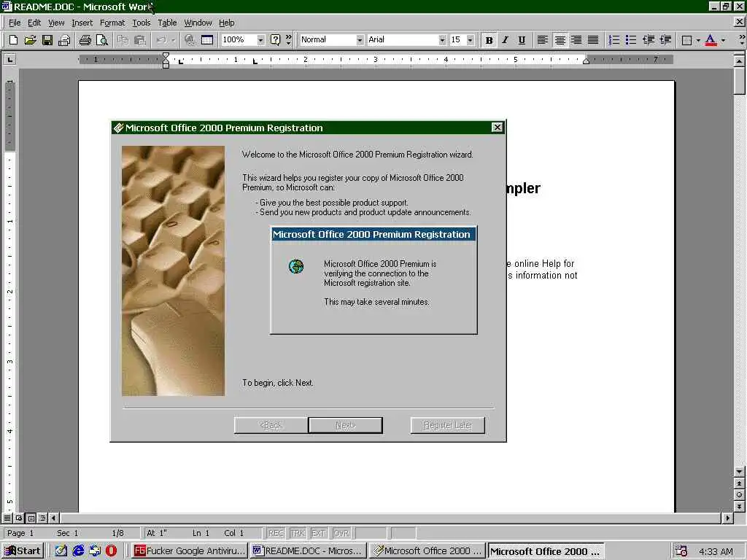Open the Windows Start menu

click(x=23, y=551)
